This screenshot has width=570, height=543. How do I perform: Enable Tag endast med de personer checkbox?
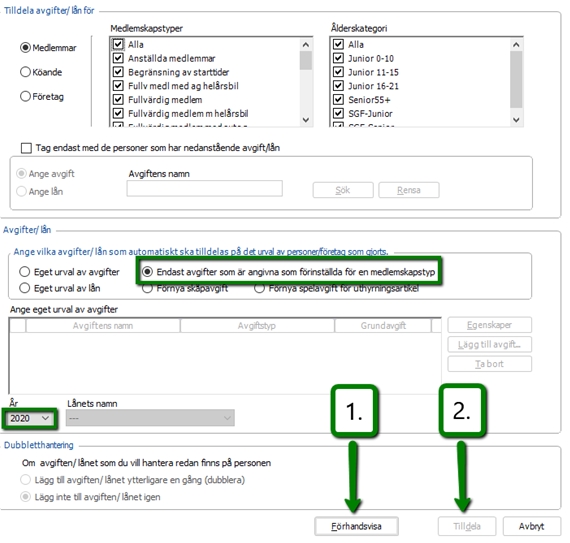click(26, 148)
